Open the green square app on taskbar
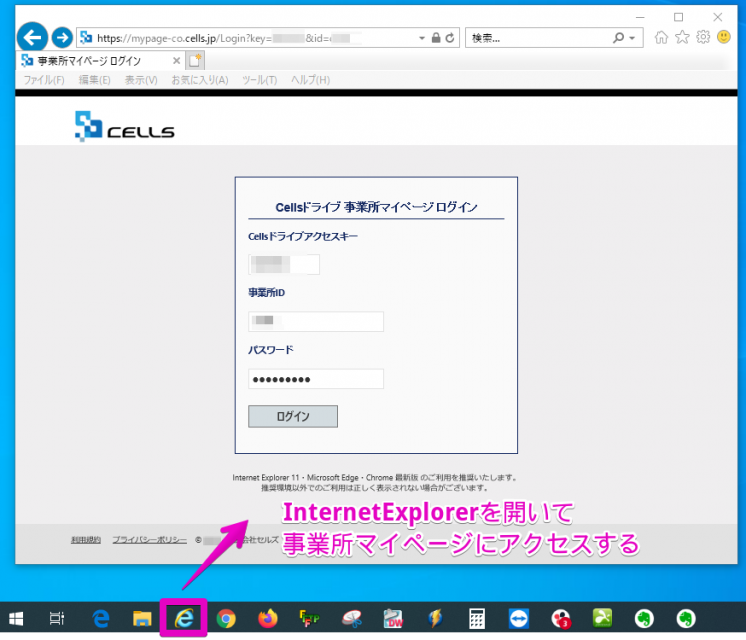The image size is (746, 640). (602, 618)
